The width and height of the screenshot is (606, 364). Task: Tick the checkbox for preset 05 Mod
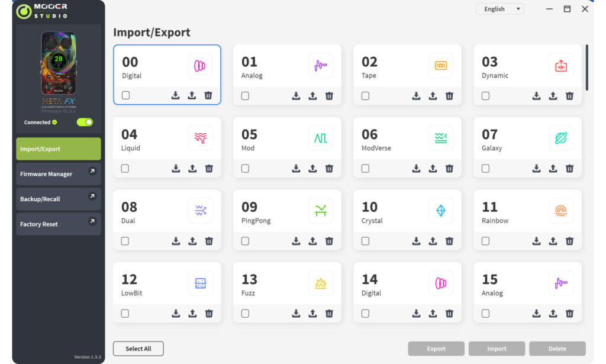(245, 169)
